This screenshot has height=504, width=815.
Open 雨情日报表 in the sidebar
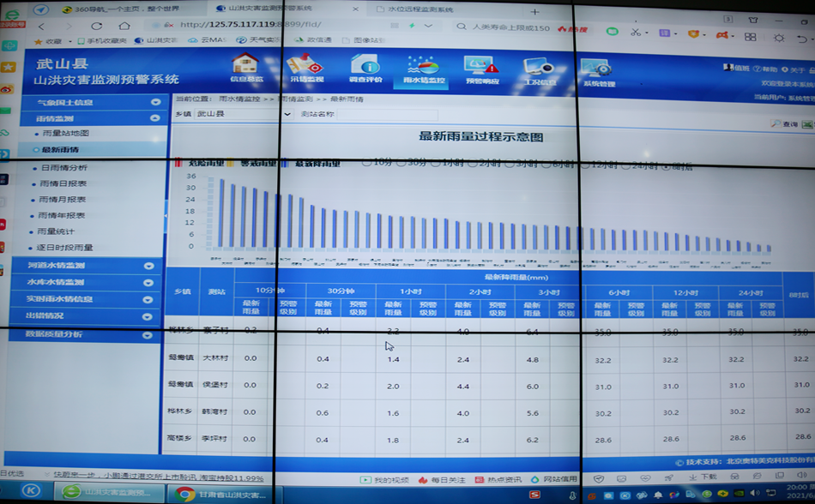pos(63,183)
